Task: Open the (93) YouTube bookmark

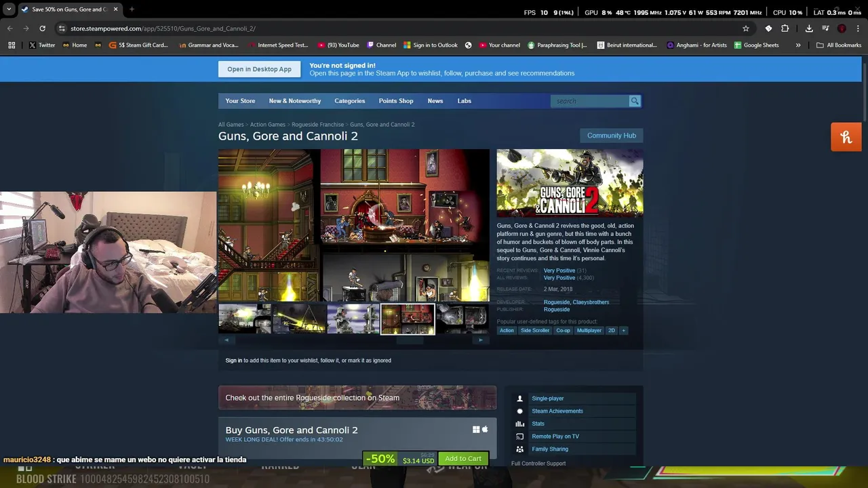Action: (x=338, y=45)
